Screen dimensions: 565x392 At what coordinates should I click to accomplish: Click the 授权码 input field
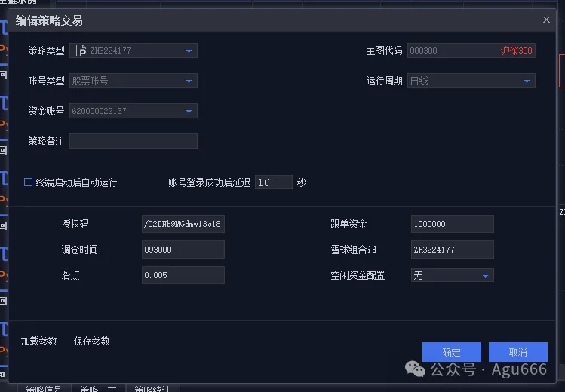click(x=183, y=224)
